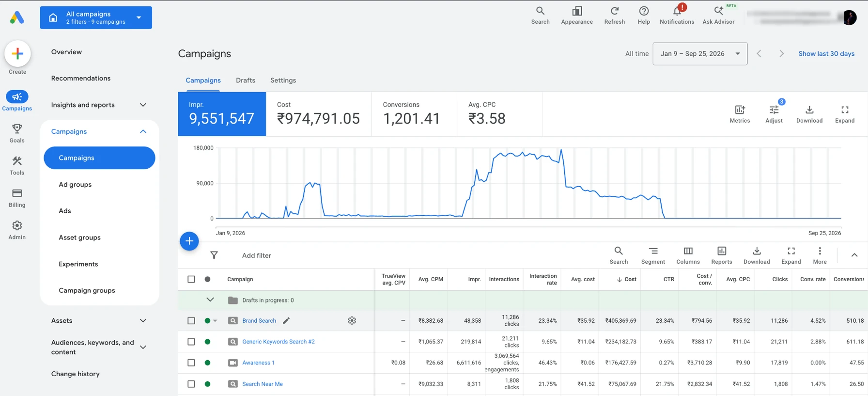Click the filter funnel icon
This screenshot has height=396, width=868.
214,255
